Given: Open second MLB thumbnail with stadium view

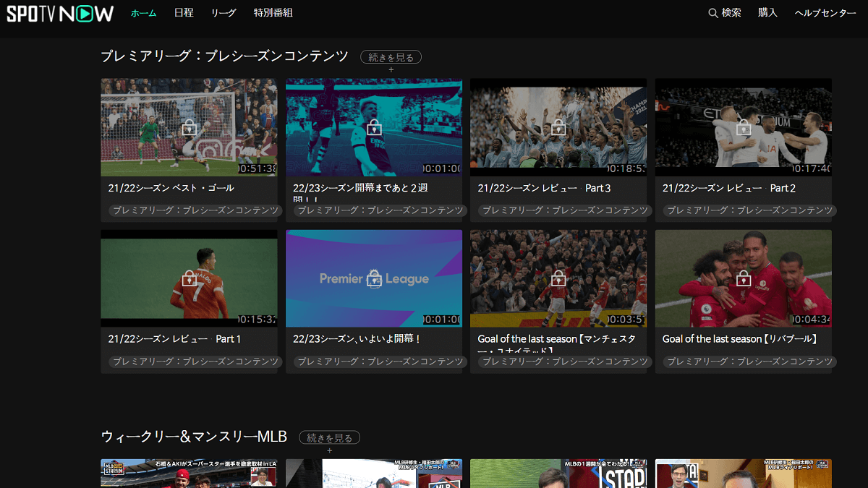Looking at the screenshot, I should pyautogui.click(x=374, y=474).
